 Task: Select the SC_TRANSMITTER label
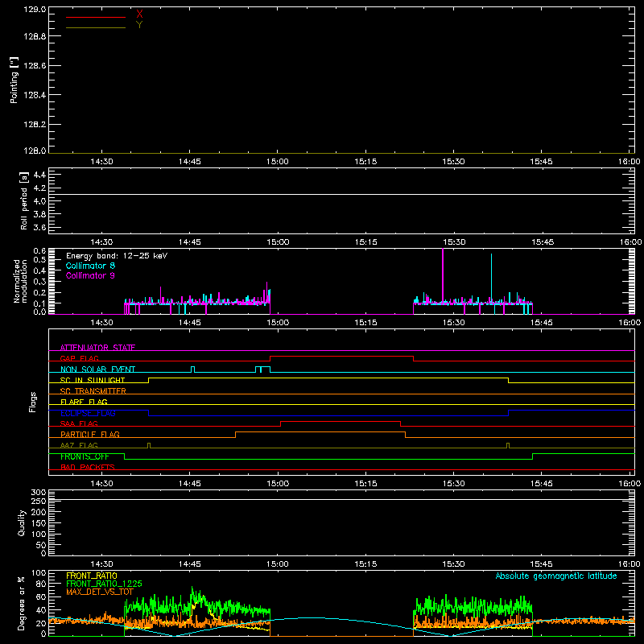point(93,391)
